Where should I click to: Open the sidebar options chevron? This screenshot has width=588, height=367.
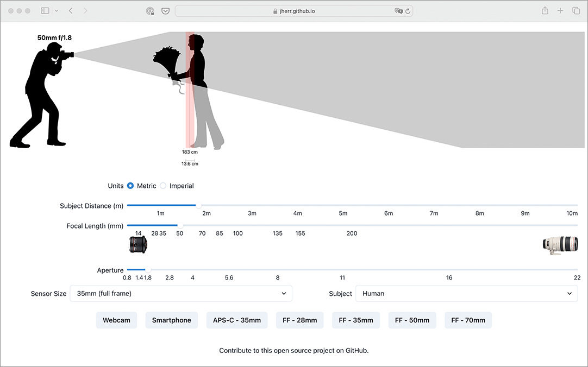[x=57, y=11]
